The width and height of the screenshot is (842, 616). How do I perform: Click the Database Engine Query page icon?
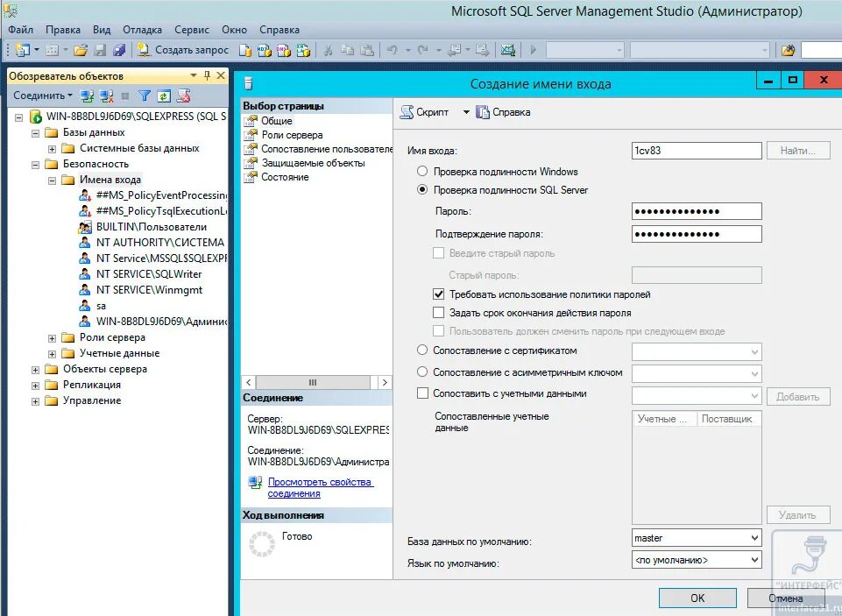click(x=244, y=50)
